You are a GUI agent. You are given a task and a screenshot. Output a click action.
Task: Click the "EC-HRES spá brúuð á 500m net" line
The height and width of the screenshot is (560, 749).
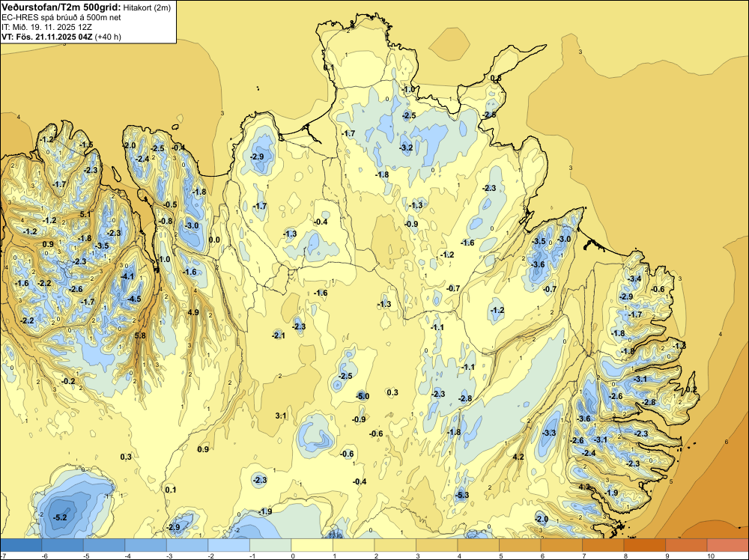61,17
